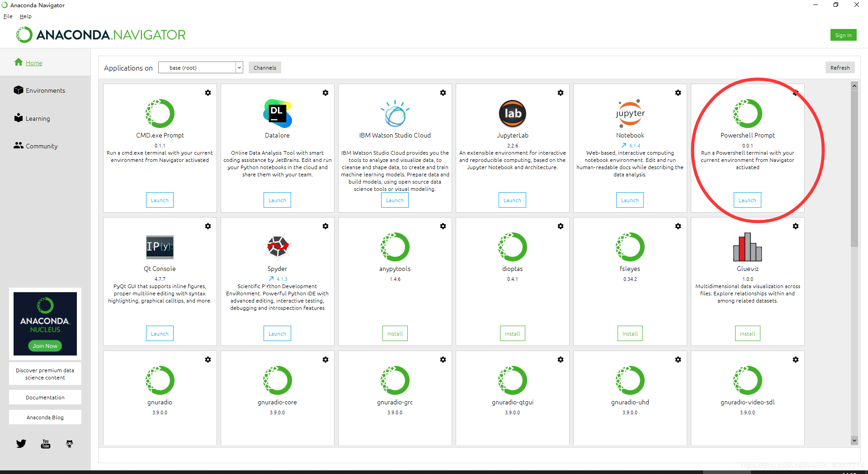Click Join Now on Anaconda Nucleus
Screen dimensions: 868x474
coord(45,346)
